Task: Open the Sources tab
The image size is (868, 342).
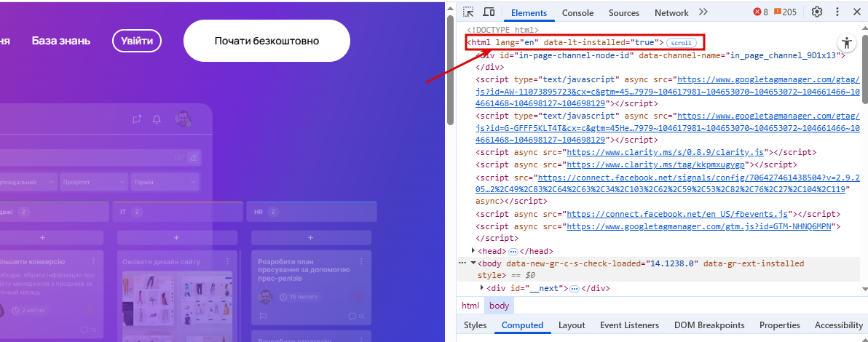Action: 624,12
